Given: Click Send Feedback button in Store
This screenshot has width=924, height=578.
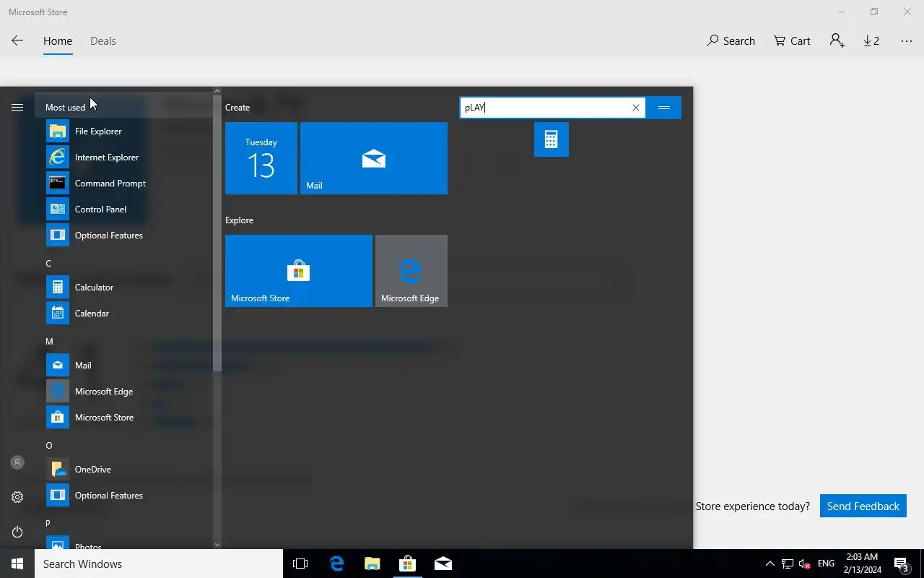Looking at the screenshot, I should [x=863, y=506].
